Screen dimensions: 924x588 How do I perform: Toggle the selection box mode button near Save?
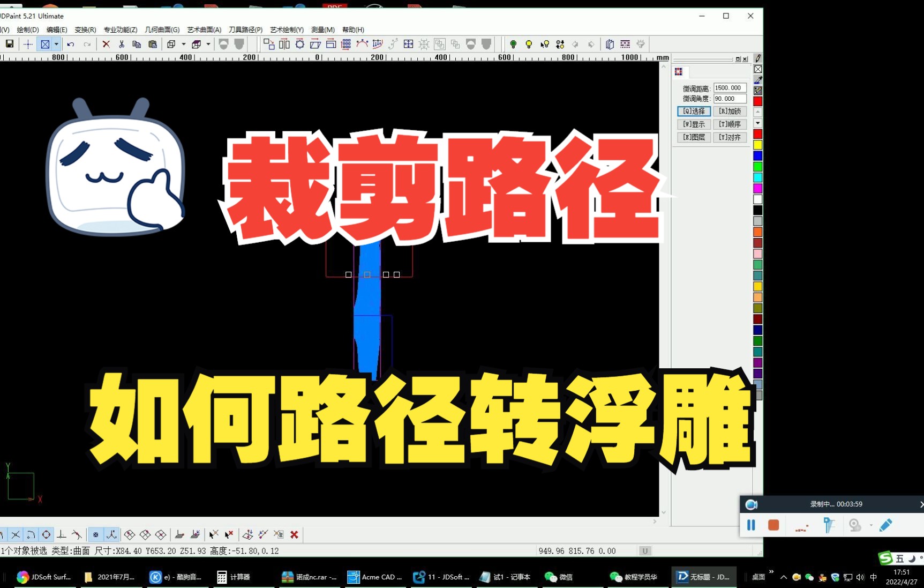tap(45, 44)
